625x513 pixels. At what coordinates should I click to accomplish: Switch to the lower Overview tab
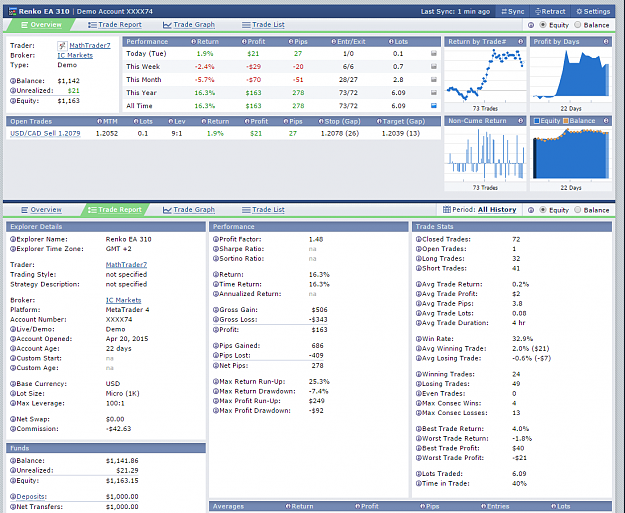click(x=41, y=210)
